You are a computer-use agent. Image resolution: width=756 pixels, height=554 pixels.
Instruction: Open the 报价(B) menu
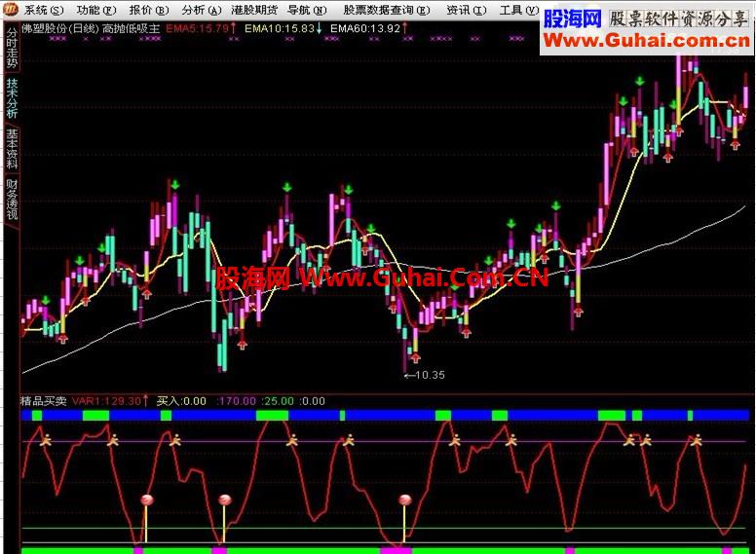(x=149, y=10)
